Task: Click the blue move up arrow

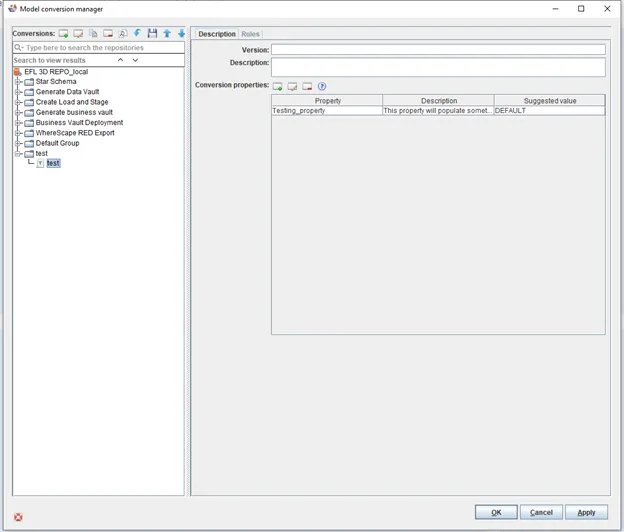Action: [x=167, y=33]
